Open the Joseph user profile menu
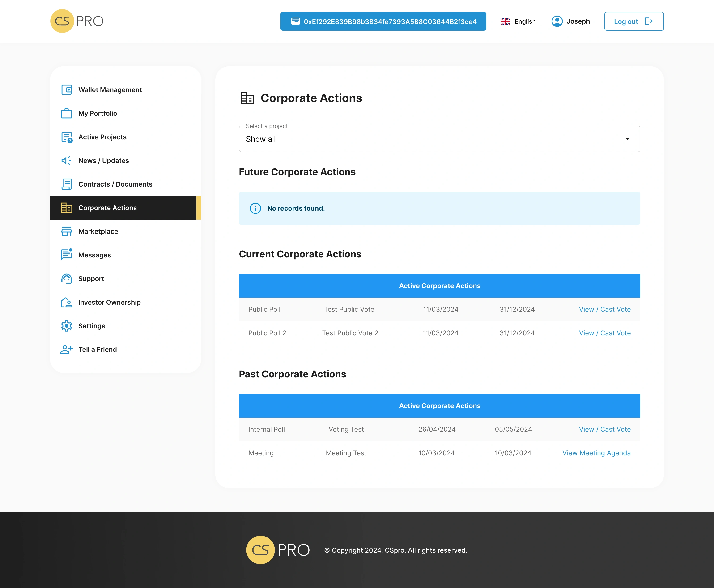Viewport: 714px width, 588px height. [571, 21]
